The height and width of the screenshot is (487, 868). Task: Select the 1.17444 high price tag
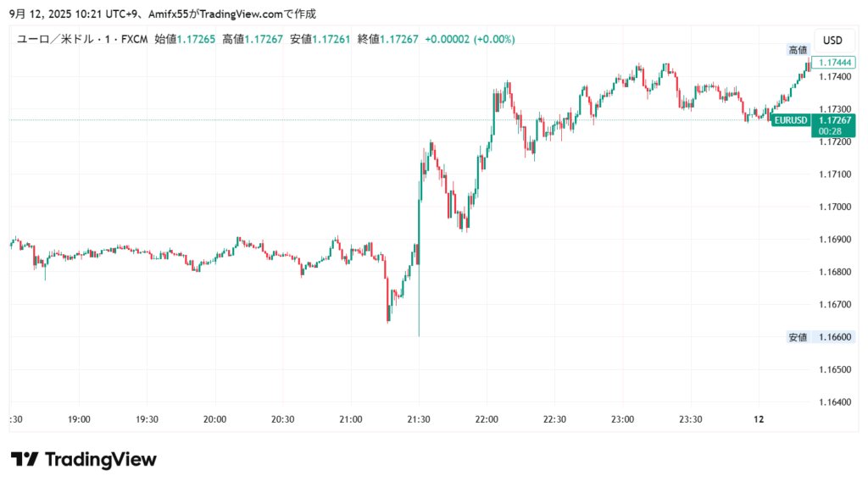coord(832,63)
